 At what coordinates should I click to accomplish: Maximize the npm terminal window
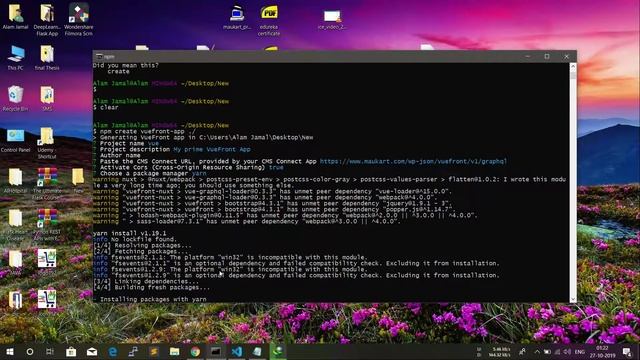coord(547,56)
